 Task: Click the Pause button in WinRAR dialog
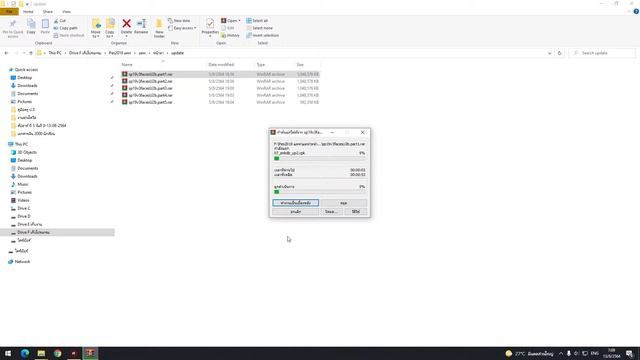pos(344,203)
